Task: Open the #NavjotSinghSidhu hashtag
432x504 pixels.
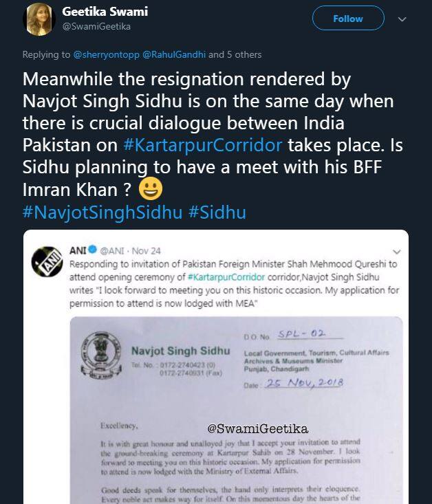Action: click(102, 211)
